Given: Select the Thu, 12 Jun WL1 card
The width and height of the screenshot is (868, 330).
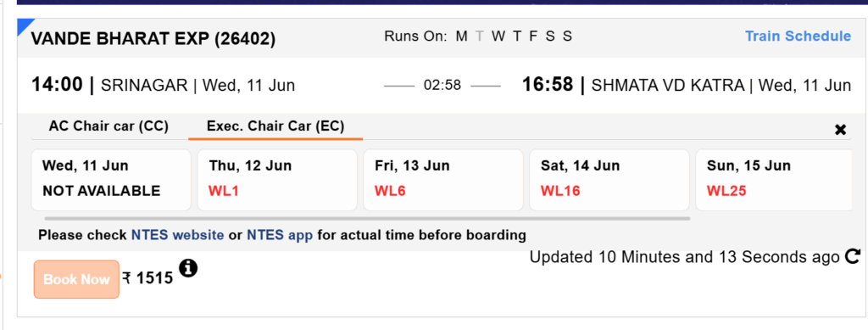Looking at the screenshot, I should [277, 180].
